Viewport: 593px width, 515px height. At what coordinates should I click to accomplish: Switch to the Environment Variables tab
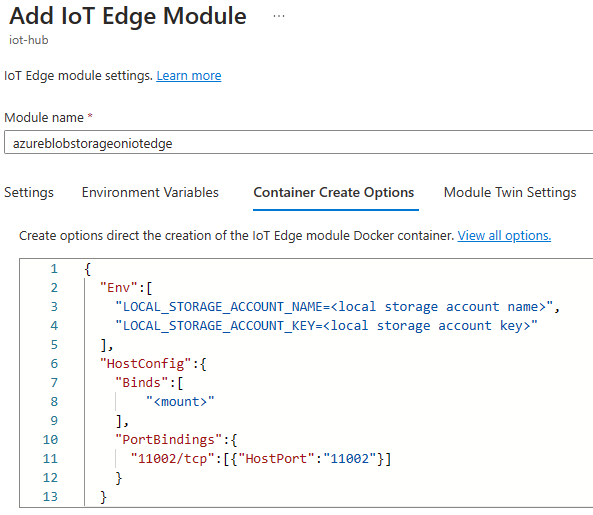click(150, 192)
